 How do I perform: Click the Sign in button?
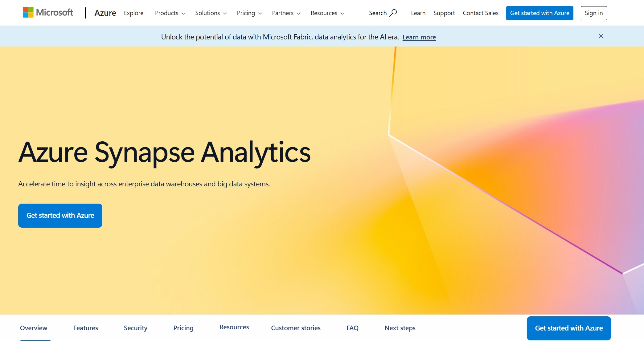click(x=593, y=13)
